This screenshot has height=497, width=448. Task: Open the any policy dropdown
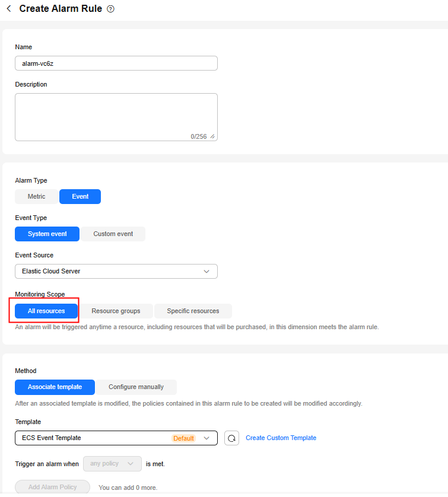[113, 463]
